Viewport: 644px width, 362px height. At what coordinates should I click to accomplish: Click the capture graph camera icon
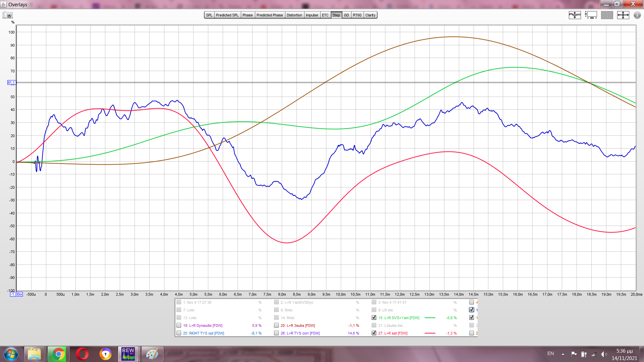[7, 15]
